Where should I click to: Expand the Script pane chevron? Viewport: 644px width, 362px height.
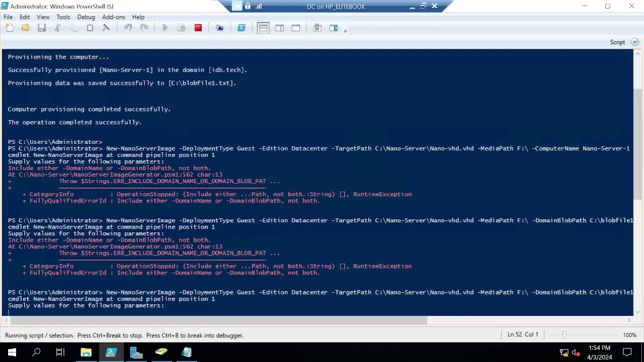(x=634, y=42)
